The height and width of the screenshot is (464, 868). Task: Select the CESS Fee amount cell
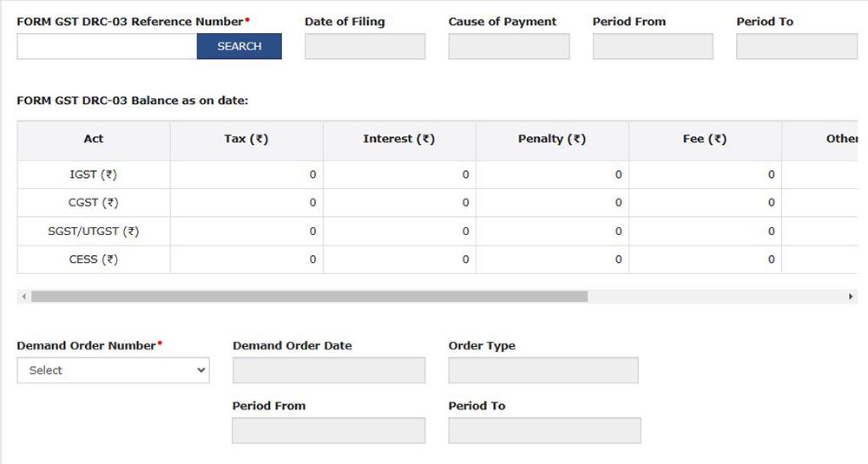(705, 259)
